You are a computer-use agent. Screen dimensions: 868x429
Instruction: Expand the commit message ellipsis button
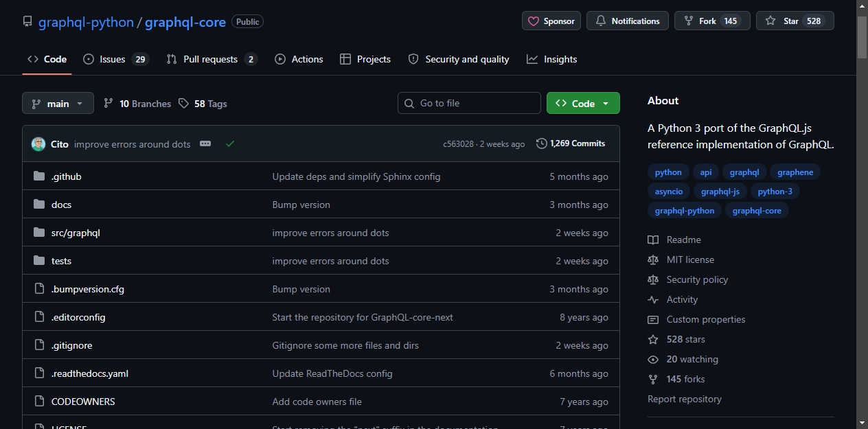point(205,143)
